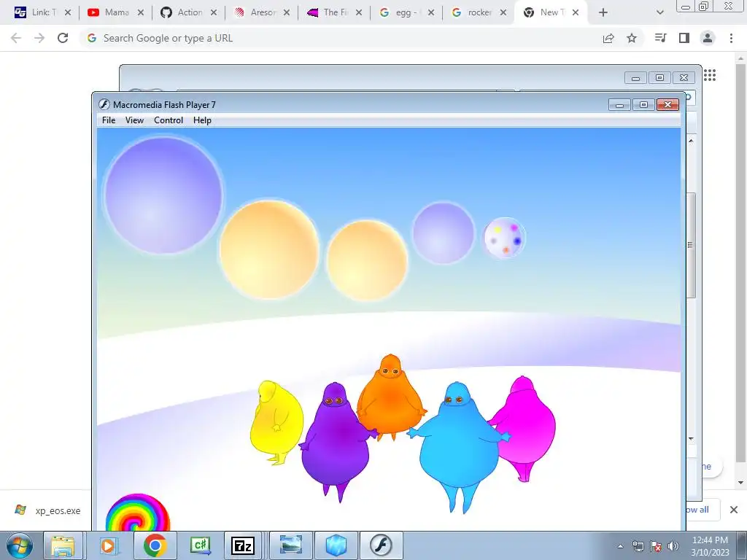Click the rainbow spiral in the corner
The height and width of the screenshot is (560, 747).
coord(138,513)
